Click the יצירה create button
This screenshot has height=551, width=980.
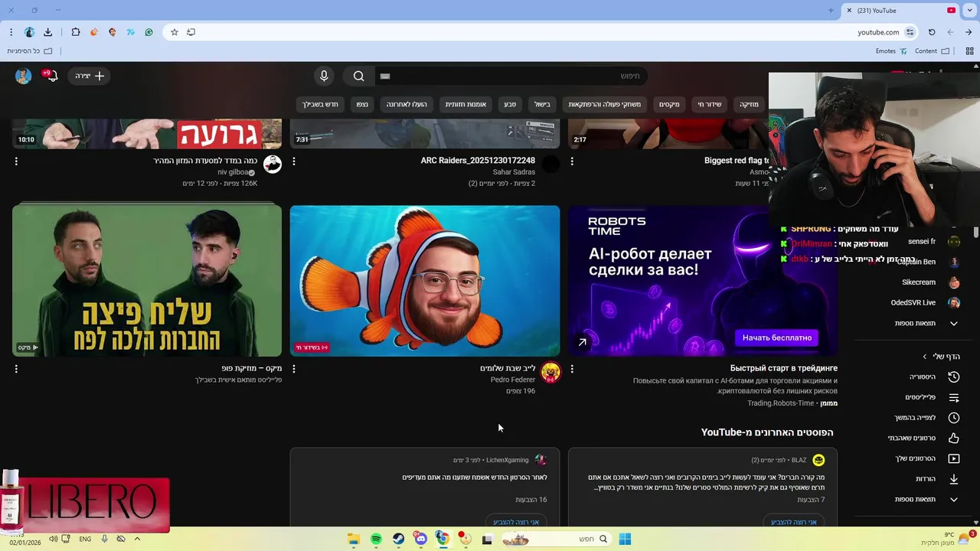click(x=90, y=76)
